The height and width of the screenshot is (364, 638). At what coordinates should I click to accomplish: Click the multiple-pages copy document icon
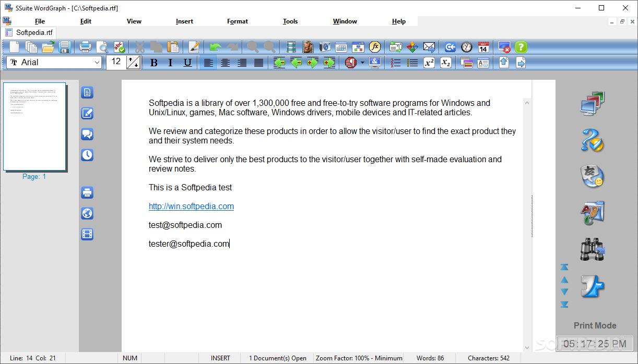point(31,47)
